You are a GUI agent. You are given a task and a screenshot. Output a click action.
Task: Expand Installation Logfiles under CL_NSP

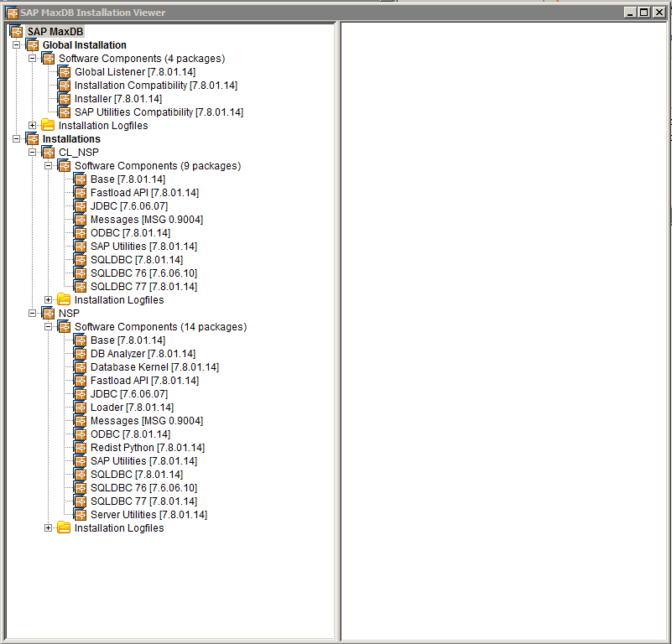click(49, 300)
